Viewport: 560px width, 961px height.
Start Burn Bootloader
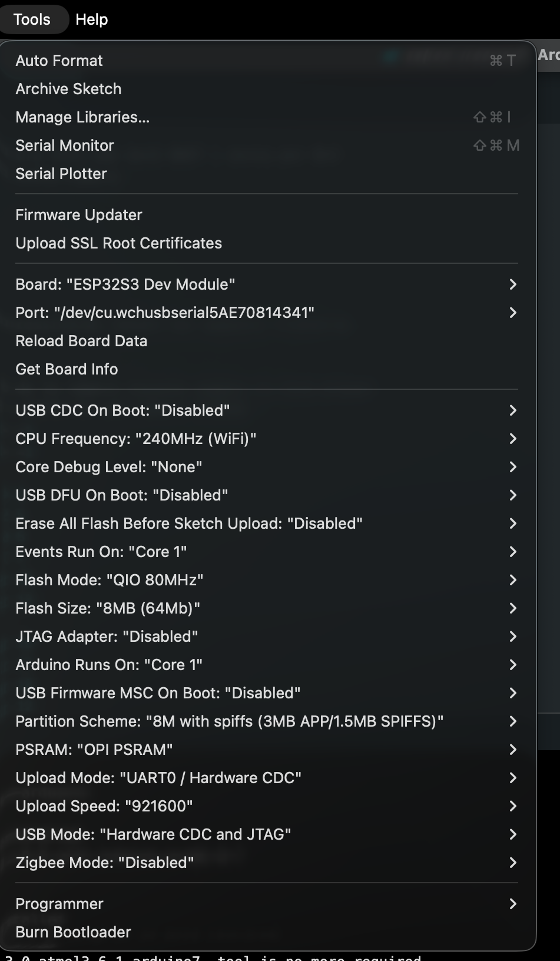click(73, 932)
